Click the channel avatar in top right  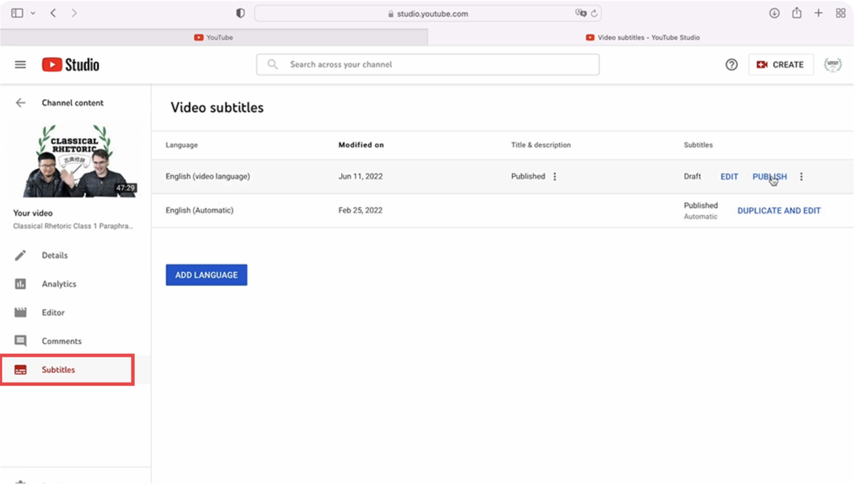click(833, 64)
